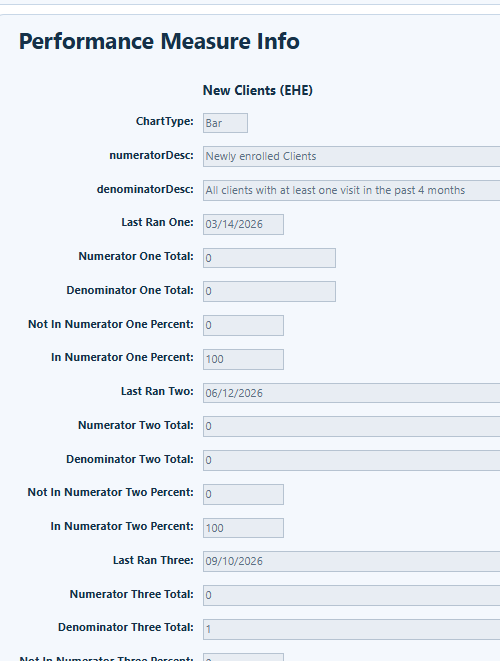Click the New Clients (EHE) title

(258, 90)
